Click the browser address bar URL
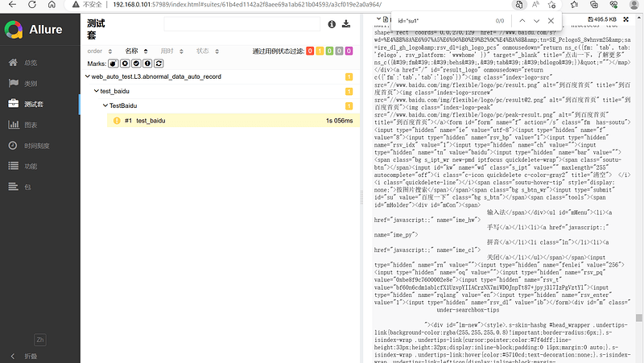The image size is (644, 363). (247, 5)
